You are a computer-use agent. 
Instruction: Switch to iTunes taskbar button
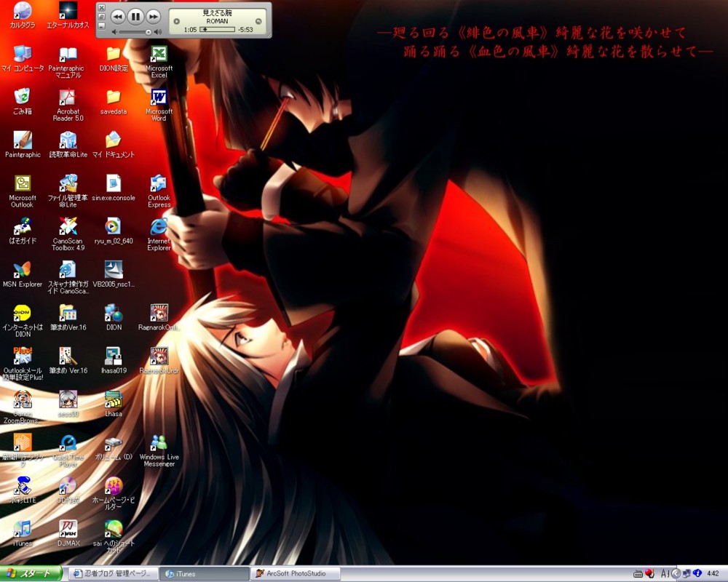tap(205, 574)
